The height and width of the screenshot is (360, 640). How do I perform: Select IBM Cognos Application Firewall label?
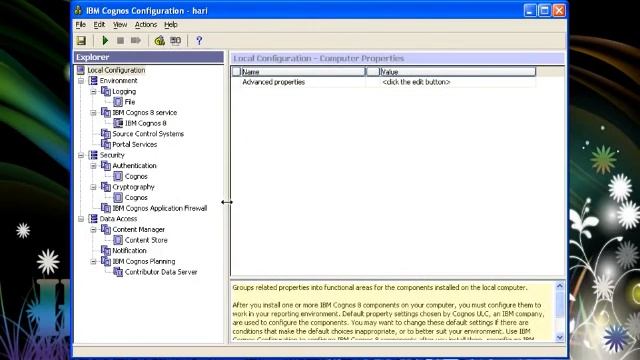tap(160, 208)
